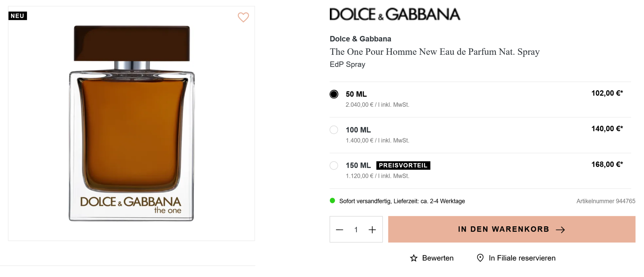Click the perfume bottle product image

click(131, 123)
